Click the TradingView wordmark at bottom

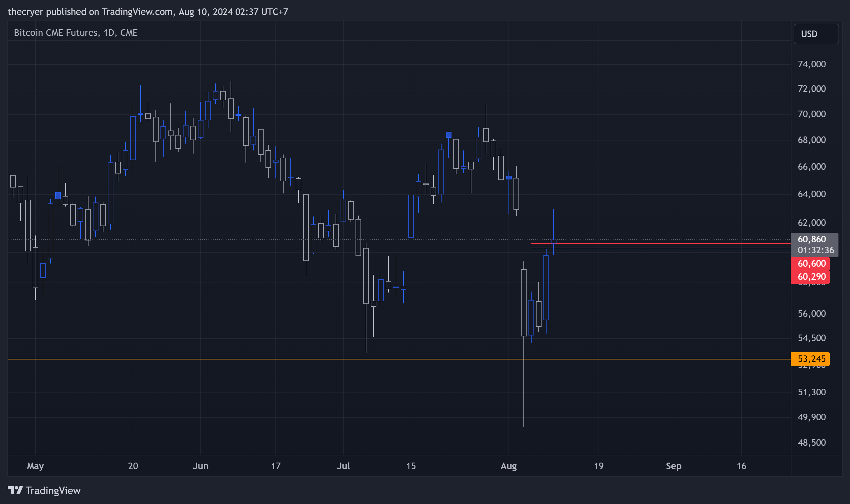tap(53, 490)
